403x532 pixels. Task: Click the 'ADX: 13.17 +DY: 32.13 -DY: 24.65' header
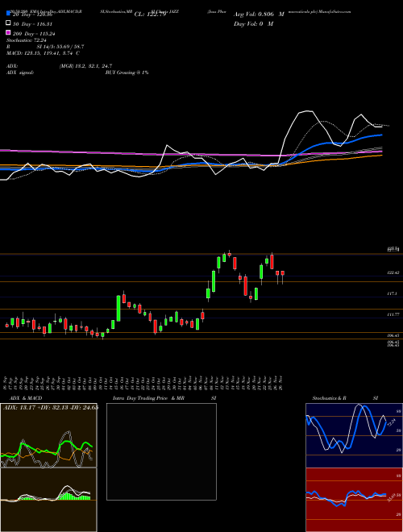pos(51,408)
